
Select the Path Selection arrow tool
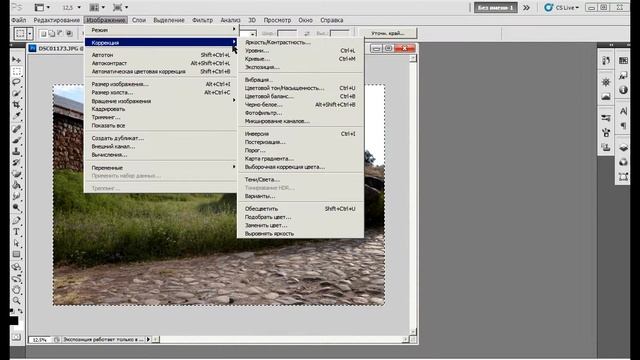point(16,243)
